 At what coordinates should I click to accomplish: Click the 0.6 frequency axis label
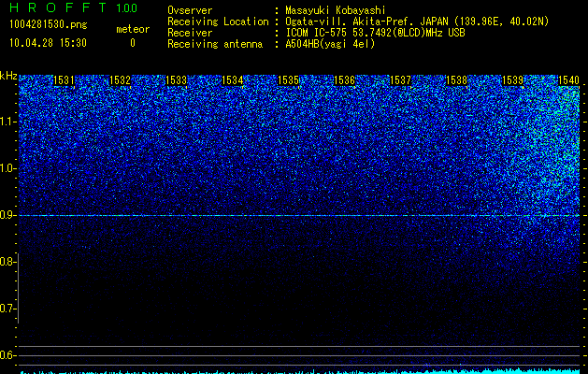pos(8,355)
